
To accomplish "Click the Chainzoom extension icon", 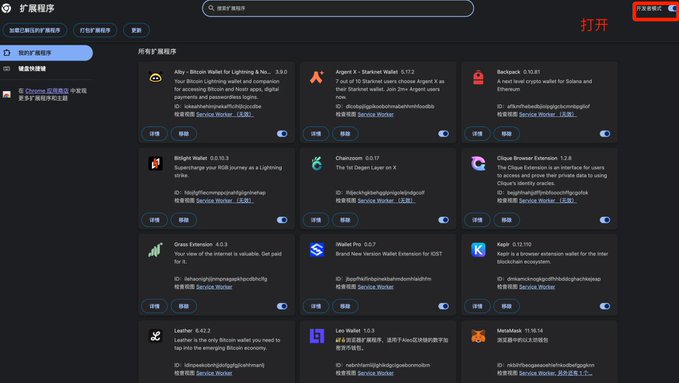I will pos(317,163).
